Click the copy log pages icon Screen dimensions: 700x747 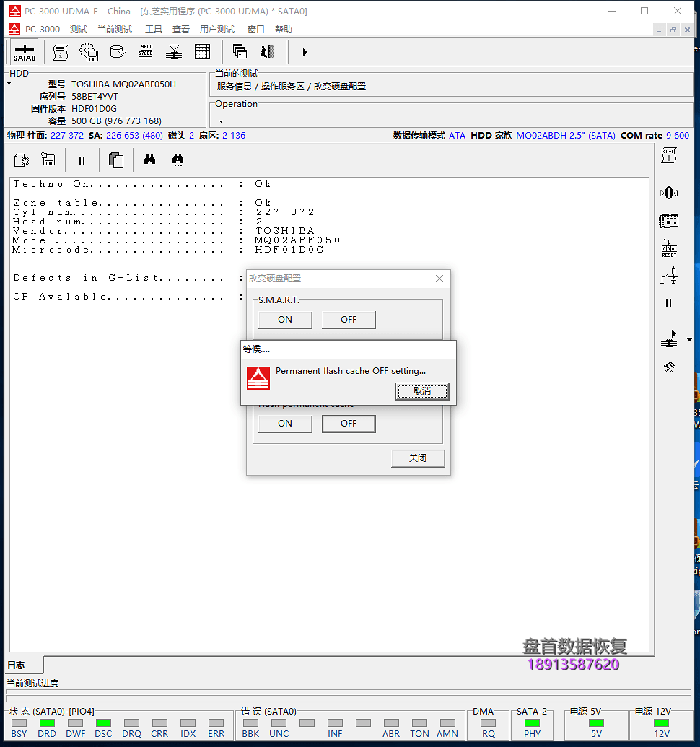pos(115,160)
